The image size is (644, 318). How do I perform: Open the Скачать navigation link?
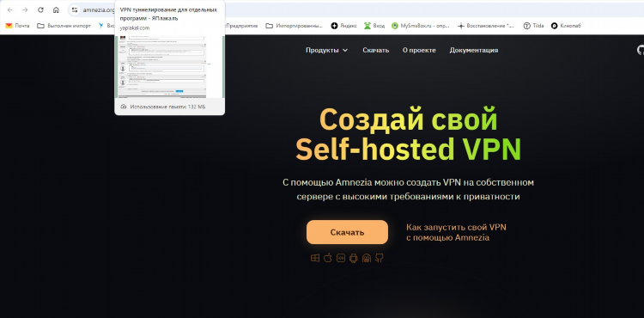point(375,50)
